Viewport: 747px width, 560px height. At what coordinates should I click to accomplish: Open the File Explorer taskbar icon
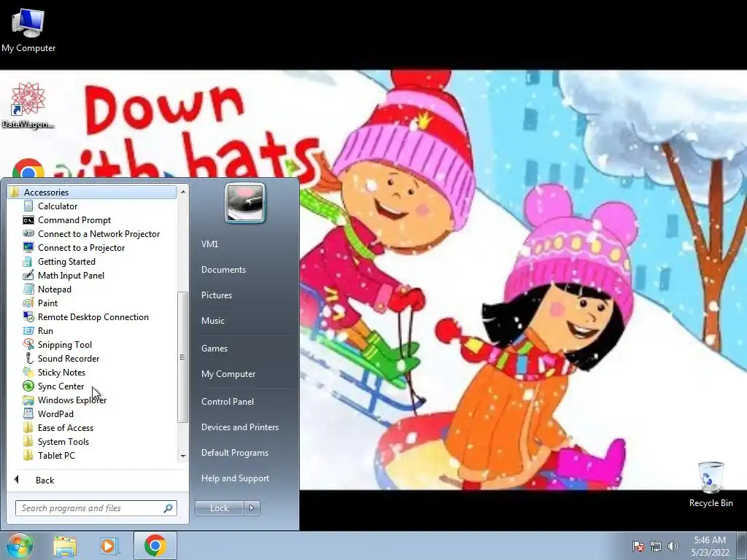[65, 545]
